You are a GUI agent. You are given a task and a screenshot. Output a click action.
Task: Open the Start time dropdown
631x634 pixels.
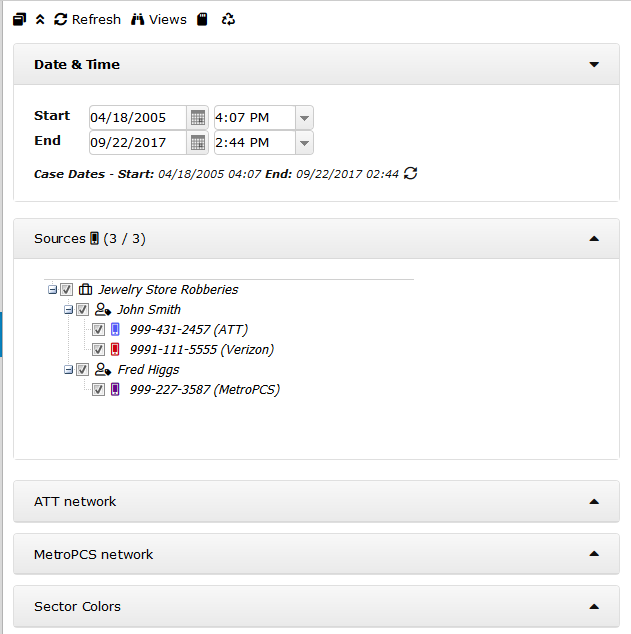tap(305, 118)
